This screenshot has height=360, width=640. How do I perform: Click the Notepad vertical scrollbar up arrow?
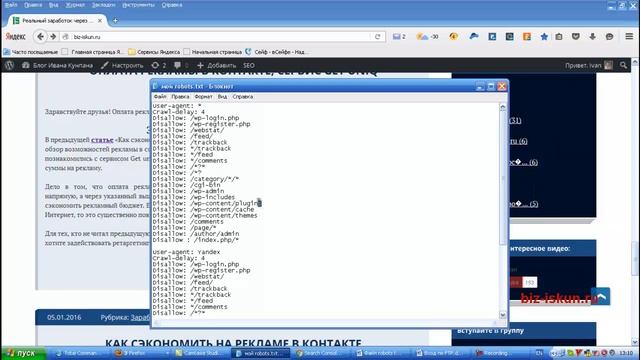point(503,107)
